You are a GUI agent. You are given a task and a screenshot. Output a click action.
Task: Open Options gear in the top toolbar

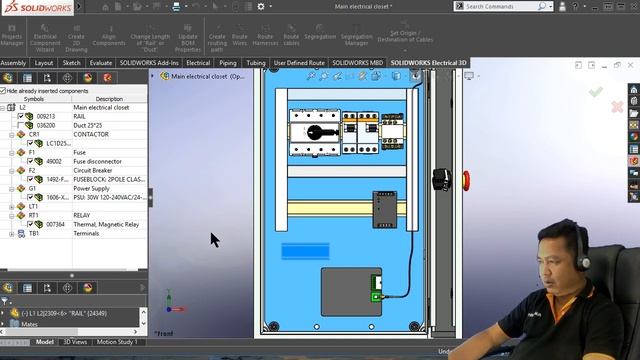[x=261, y=7]
